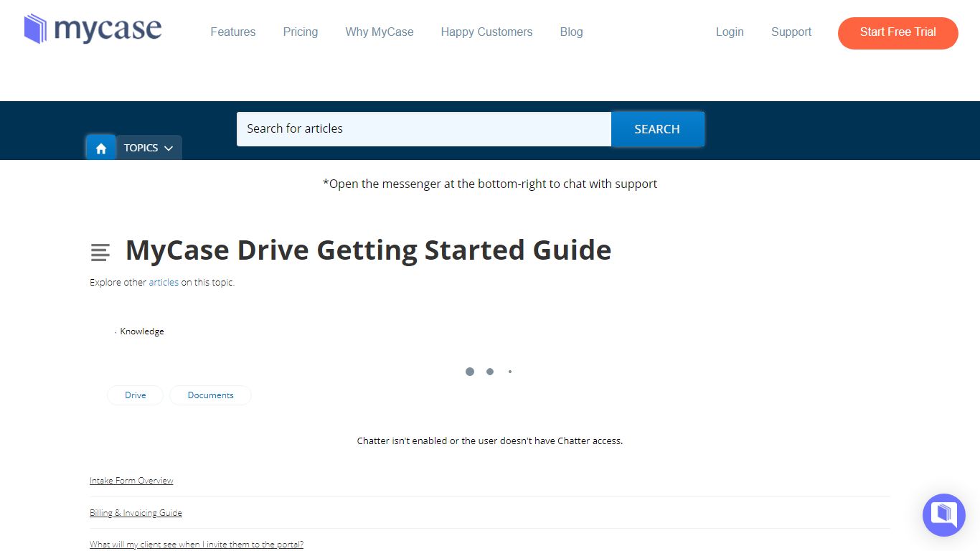Open the client portal invite article
Image resolution: width=980 pixels, height=551 pixels.
[x=197, y=545]
